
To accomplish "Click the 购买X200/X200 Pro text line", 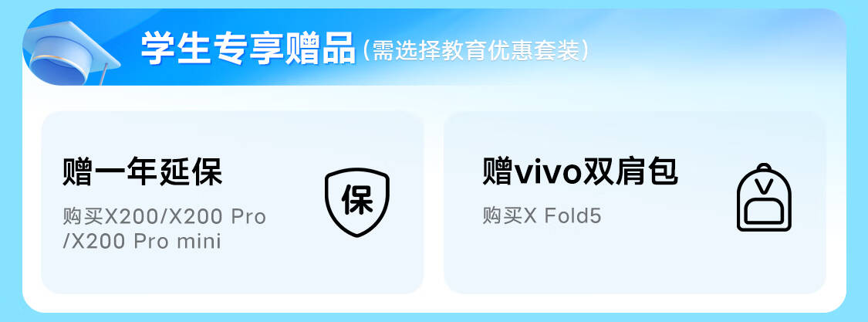I will click(164, 216).
